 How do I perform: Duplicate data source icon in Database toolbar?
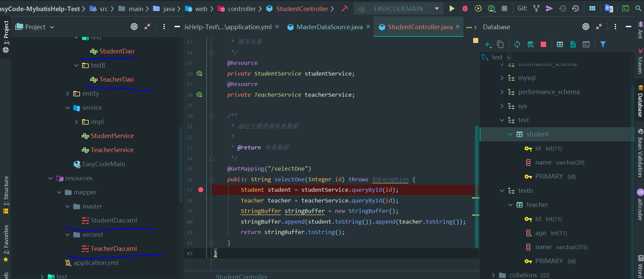pyautogui.click(x=500, y=44)
